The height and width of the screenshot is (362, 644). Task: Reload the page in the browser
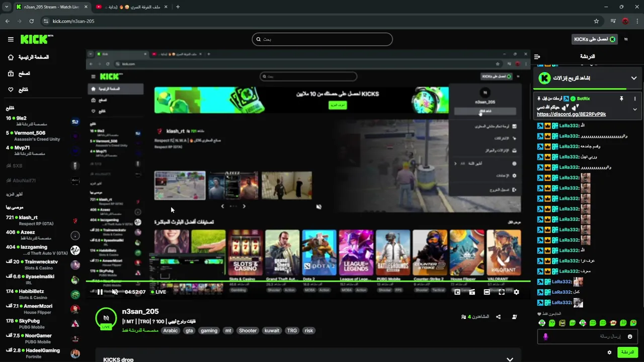pyautogui.click(x=31, y=21)
